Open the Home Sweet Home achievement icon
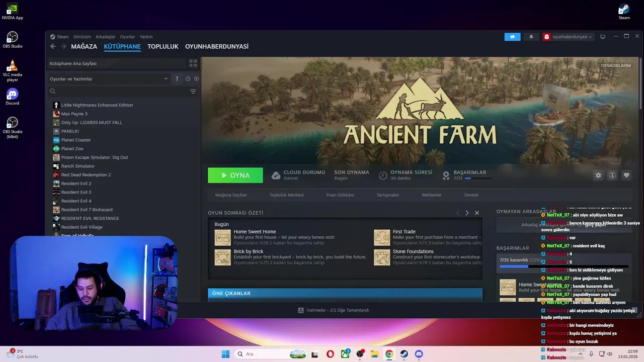This screenshot has width=644, height=362. click(222, 238)
